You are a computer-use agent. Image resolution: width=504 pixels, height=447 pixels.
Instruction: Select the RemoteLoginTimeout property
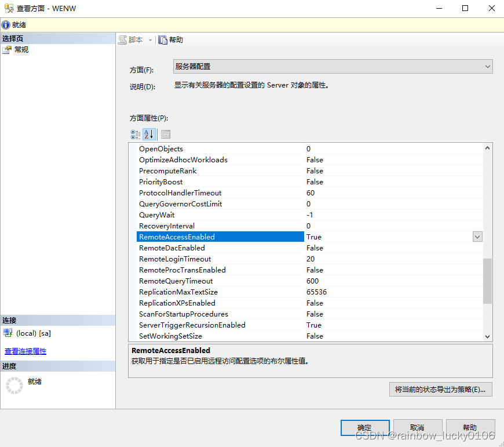tap(310, 259)
